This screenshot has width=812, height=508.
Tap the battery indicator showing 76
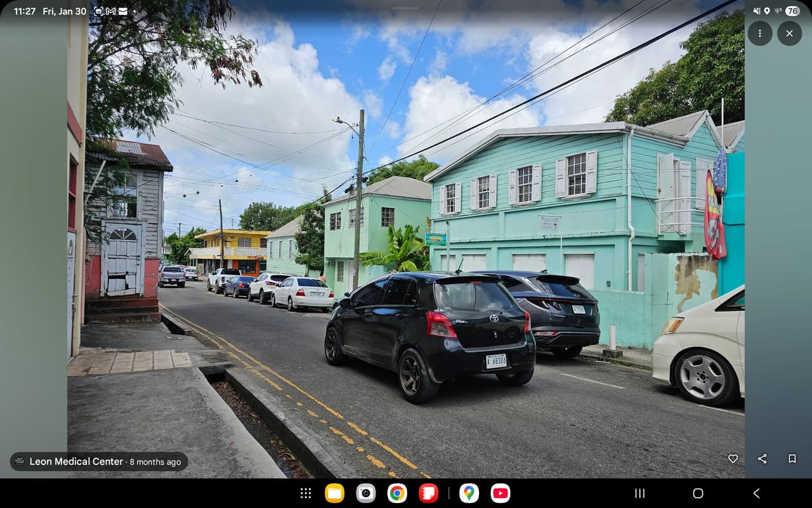click(x=792, y=11)
